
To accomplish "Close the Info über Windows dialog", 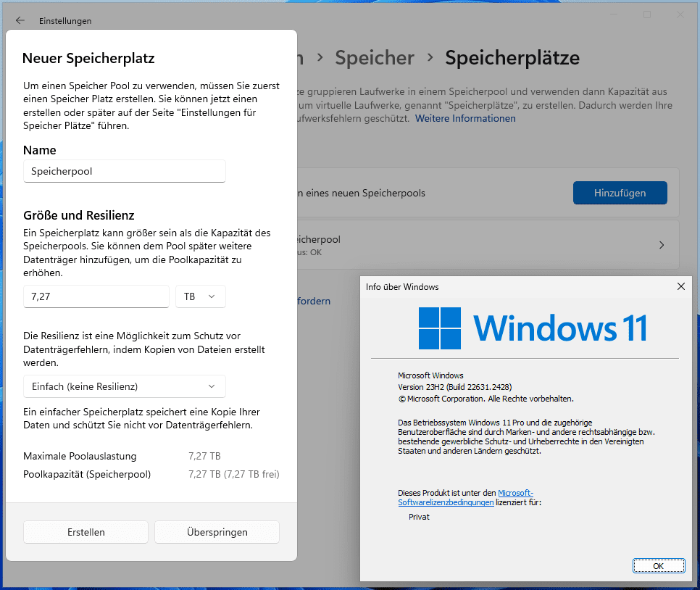I will coord(681,286).
